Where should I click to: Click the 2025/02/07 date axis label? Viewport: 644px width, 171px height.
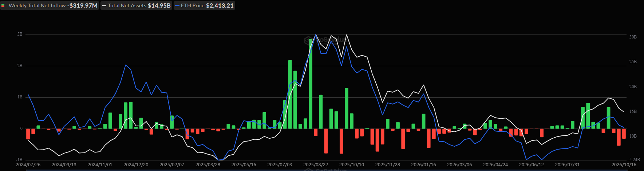pyautogui.click(x=172, y=164)
